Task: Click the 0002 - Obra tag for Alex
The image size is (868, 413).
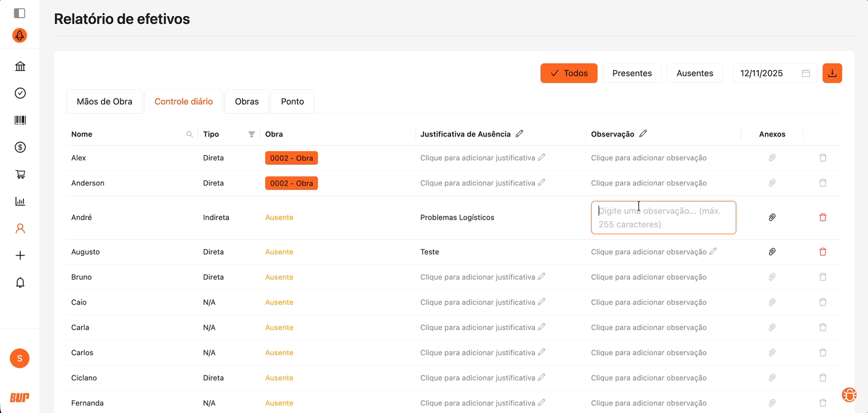Action: pyautogui.click(x=291, y=158)
